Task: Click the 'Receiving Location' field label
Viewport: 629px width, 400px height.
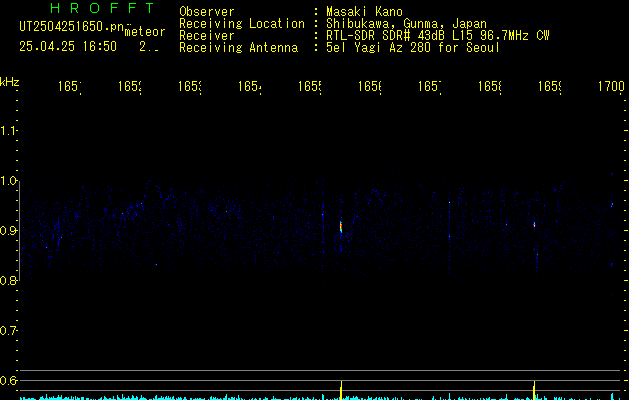Action: pyautogui.click(x=242, y=24)
